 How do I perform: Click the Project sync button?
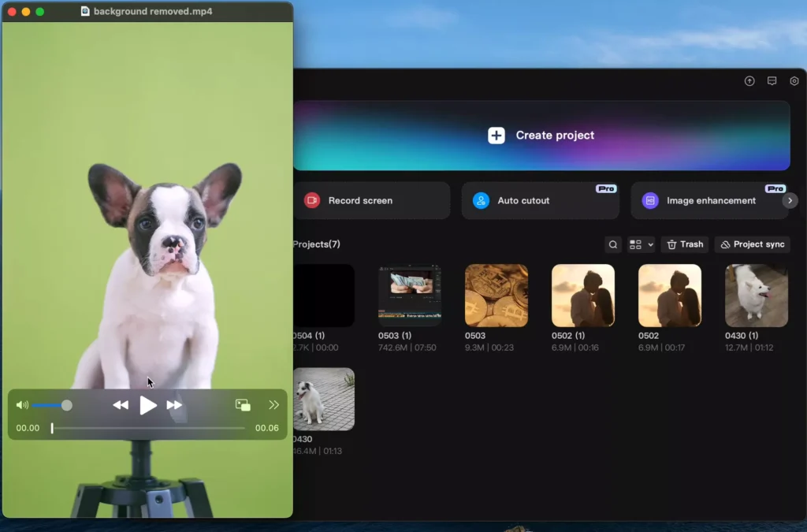click(x=753, y=244)
